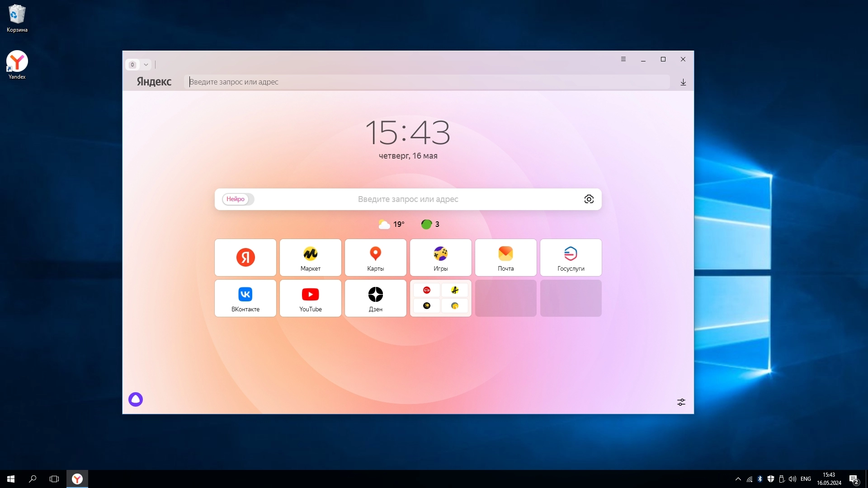This screenshot has width=868, height=488.
Task: Click the Alice assistant icon
Action: [136, 399]
